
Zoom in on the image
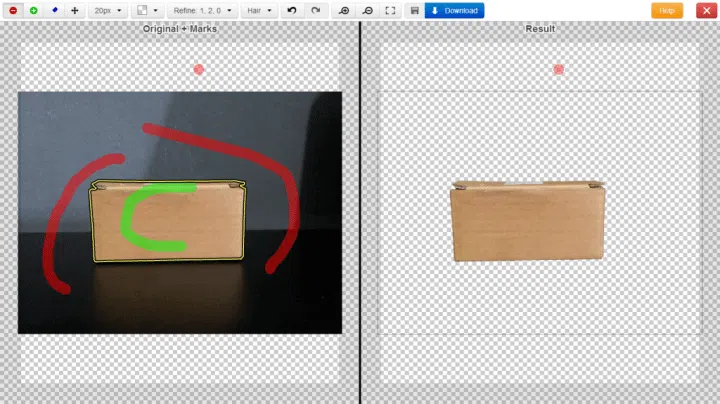[344, 11]
